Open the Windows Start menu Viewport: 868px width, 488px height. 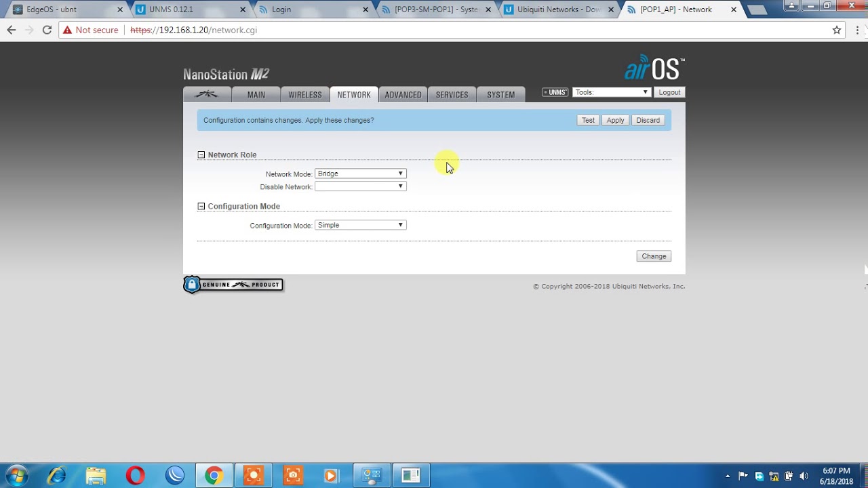pyautogui.click(x=17, y=475)
